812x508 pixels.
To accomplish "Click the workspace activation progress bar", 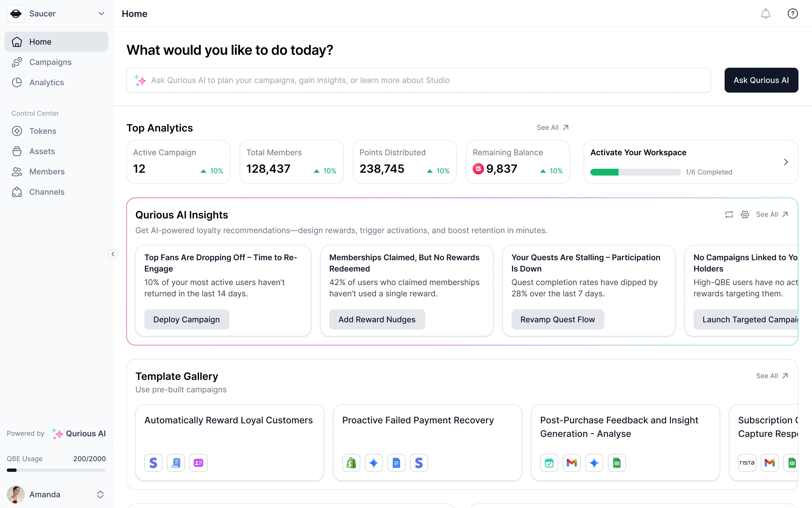I will [x=636, y=172].
